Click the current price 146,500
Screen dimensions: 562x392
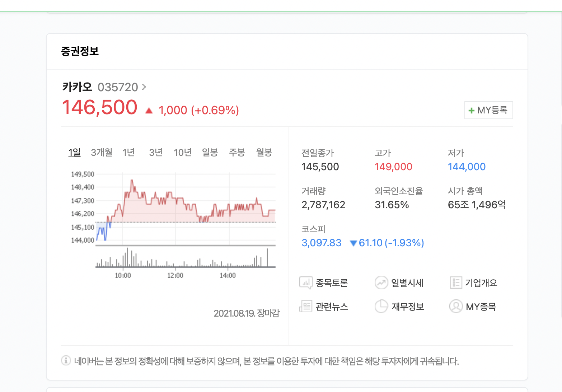(x=100, y=107)
